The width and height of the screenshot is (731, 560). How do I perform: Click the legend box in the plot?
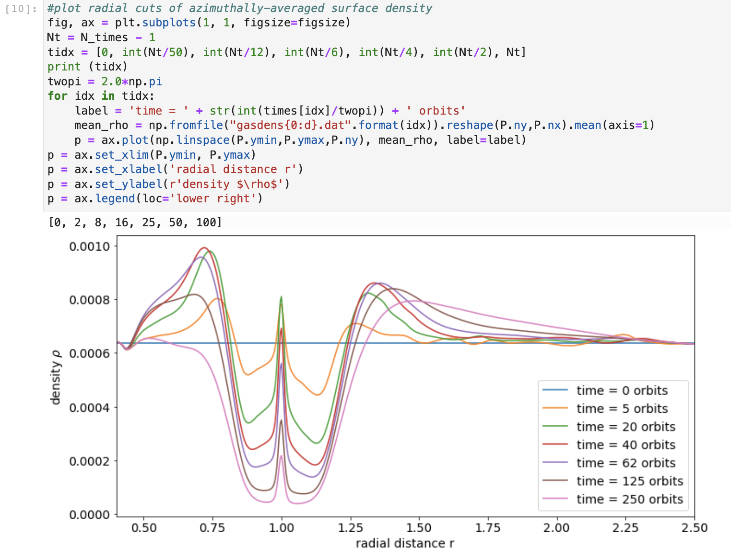point(613,444)
